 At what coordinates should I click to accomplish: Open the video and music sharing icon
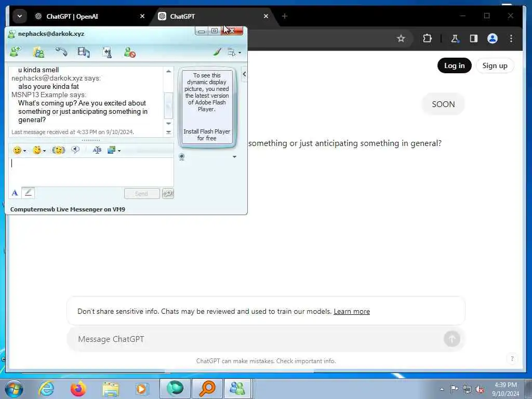pyautogui.click(x=84, y=52)
